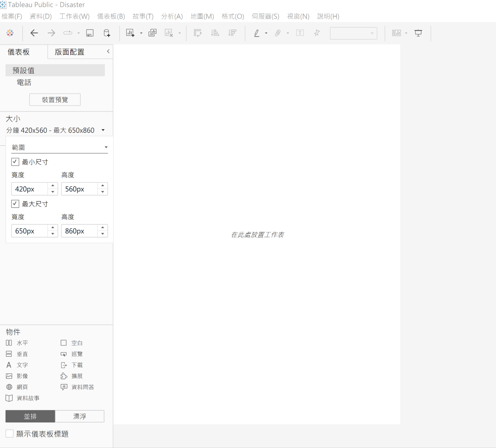
Task: Select the 預設值 device layout
Action: (x=55, y=70)
